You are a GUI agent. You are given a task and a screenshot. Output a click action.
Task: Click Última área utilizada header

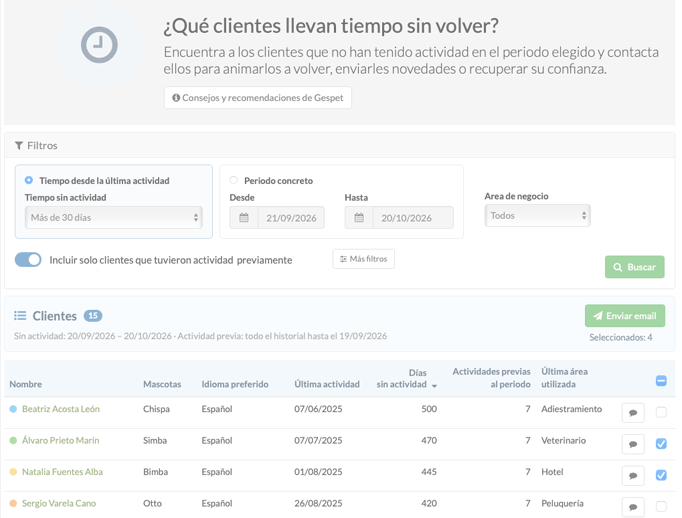[x=565, y=378]
